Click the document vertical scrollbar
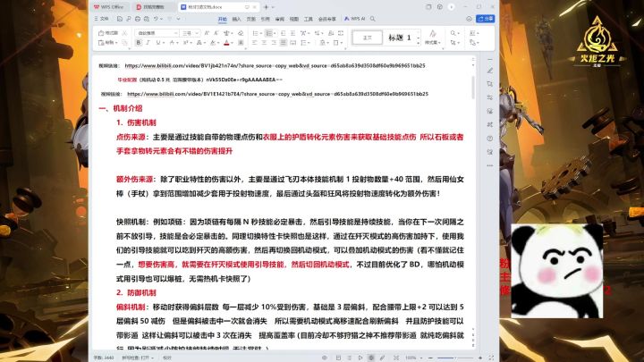The width and height of the screenshot is (644, 362). click(473, 86)
